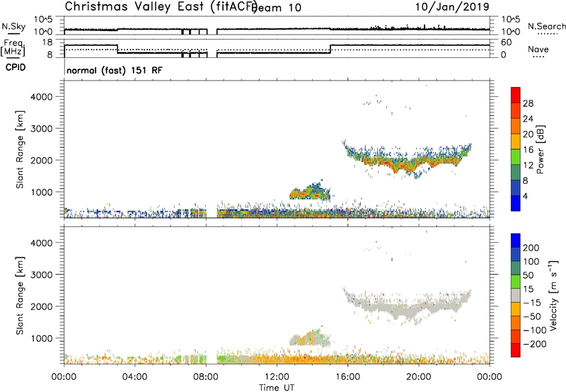Select the '28' label on power colour bar
Screen dimensions: 566x392
coord(528,103)
